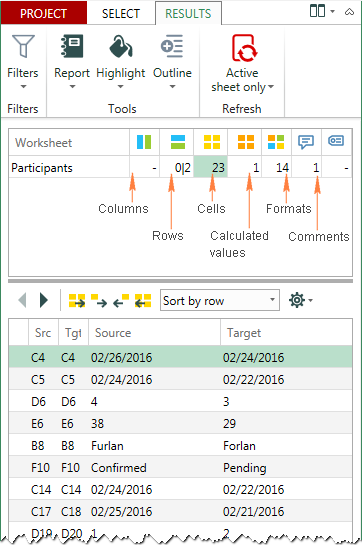Open the pane layout switcher icon
This screenshot has width=362, height=545.
click(317, 11)
